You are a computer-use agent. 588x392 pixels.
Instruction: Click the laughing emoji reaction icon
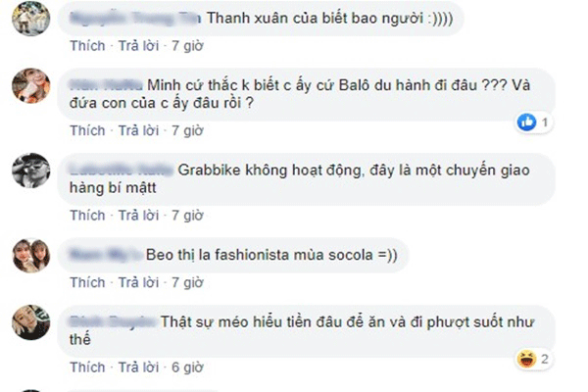click(526, 359)
